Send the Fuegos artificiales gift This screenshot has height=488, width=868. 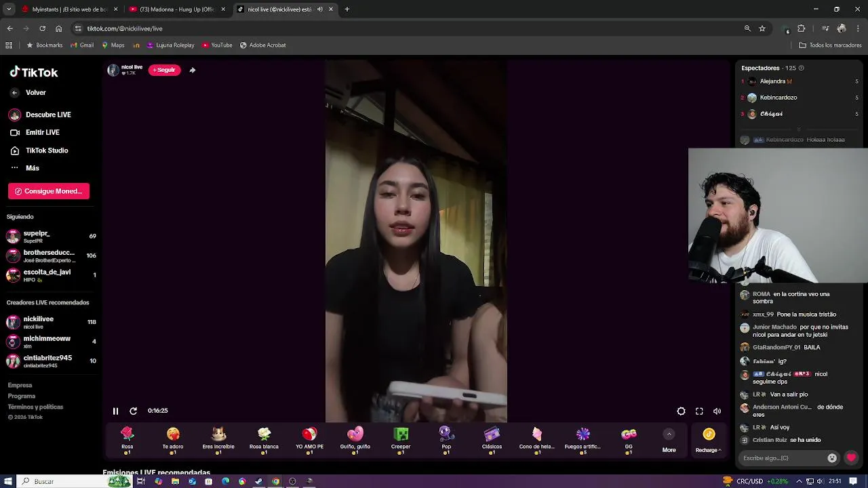pyautogui.click(x=583, y=439)
